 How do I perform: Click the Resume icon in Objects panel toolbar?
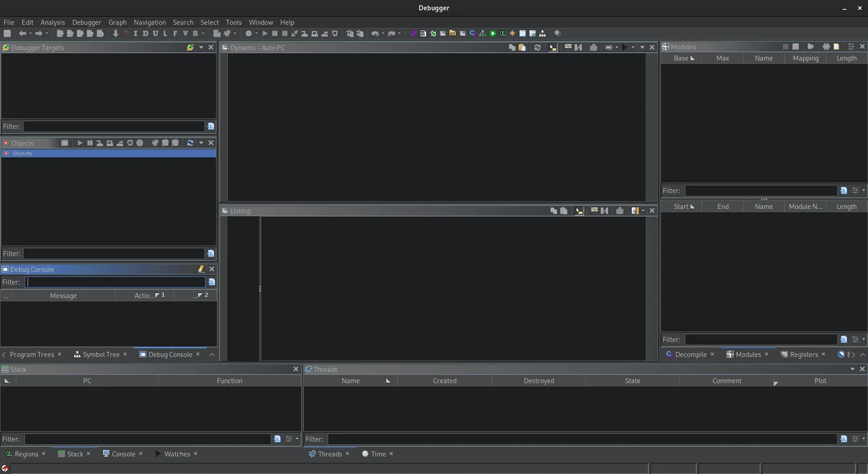[x=80, y=143]
